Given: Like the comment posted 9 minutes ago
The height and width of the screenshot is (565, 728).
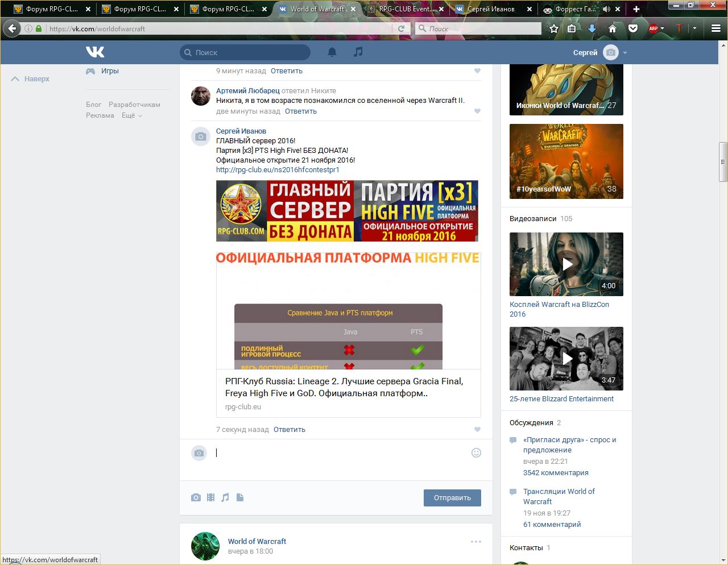Looking at the screenshot, I should coord(477,71).
